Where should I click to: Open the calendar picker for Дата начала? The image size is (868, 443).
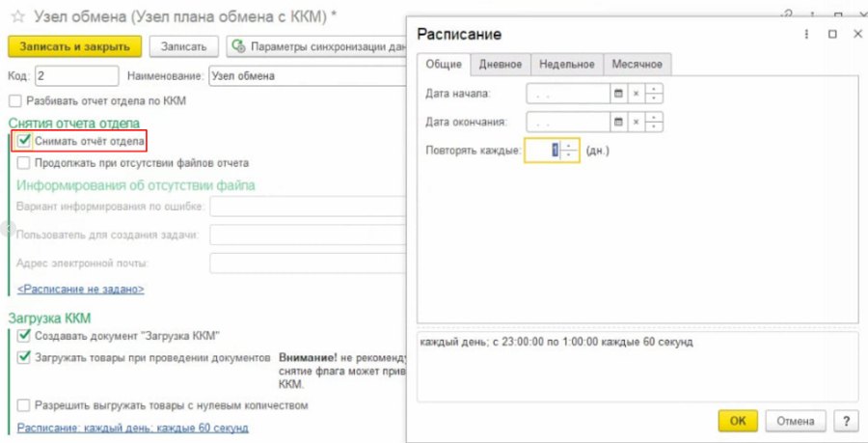pos(619,94)
